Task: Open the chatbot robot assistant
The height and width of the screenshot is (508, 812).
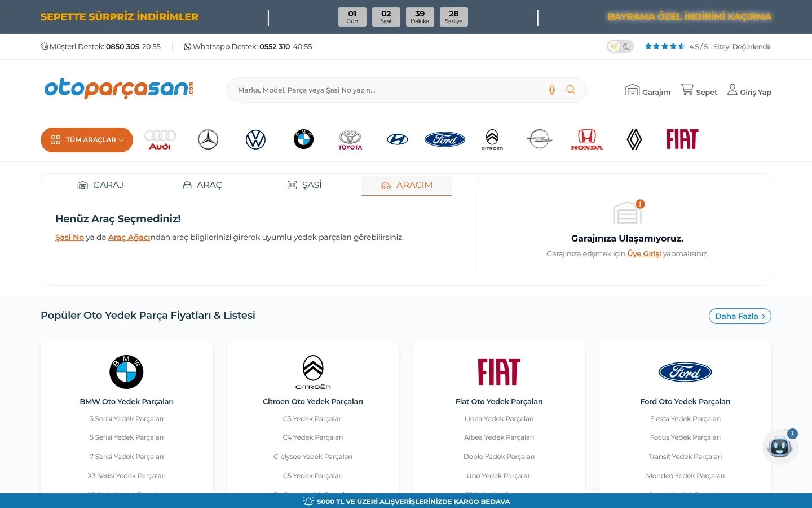Action: click(x=780, y=447)
